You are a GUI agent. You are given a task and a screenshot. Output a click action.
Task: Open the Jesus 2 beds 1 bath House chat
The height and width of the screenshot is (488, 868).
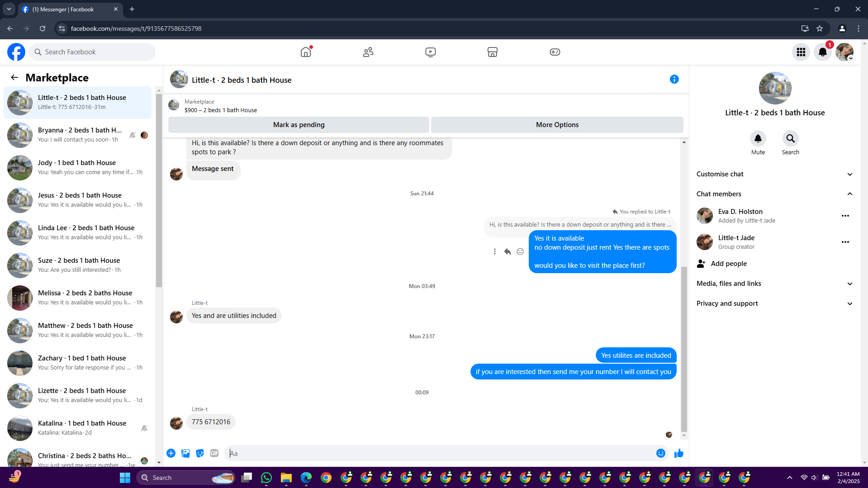(x=77, y=200)
